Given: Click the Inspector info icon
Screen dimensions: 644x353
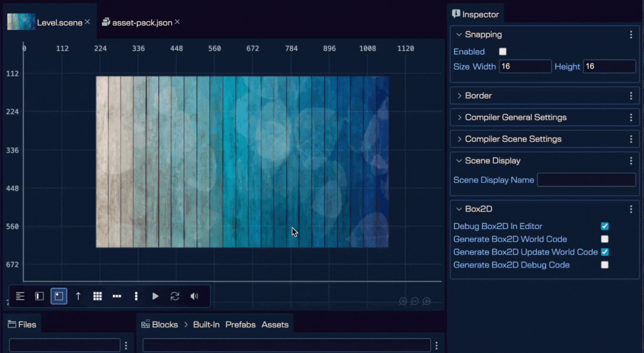Looking at the screenshot, I should pos(456,13).
